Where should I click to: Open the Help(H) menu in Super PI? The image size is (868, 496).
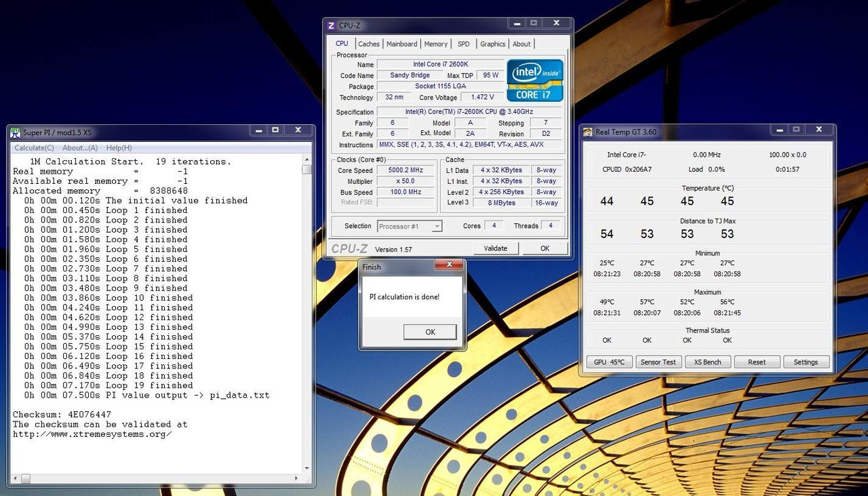coord(119,148)
